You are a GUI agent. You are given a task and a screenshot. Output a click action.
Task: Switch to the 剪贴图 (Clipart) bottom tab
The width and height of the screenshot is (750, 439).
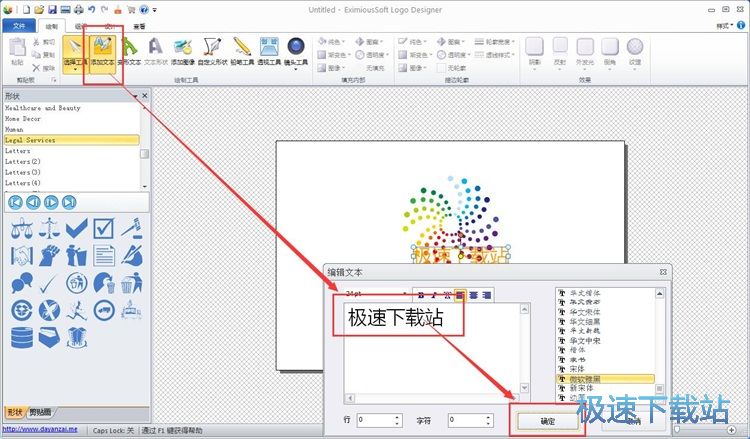point(40,412)
